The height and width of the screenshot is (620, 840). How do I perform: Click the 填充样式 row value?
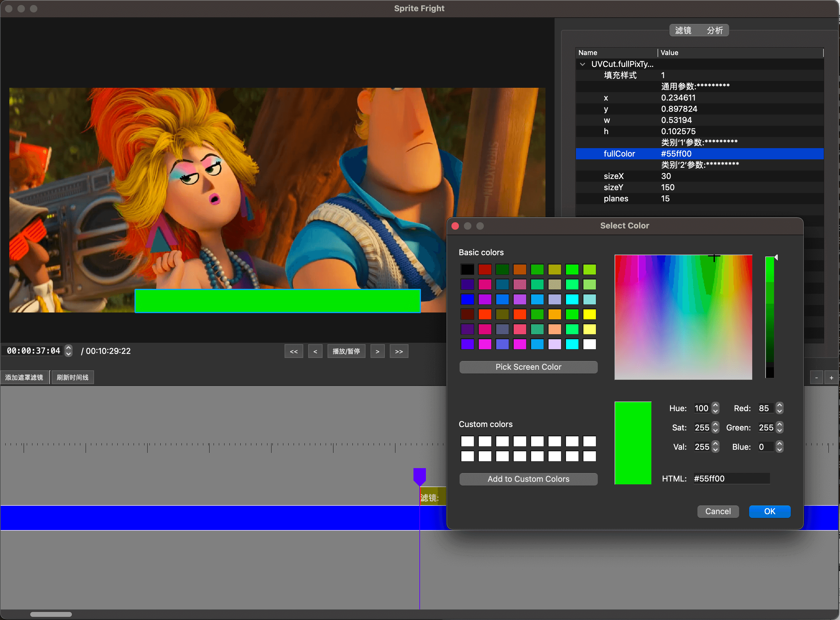[x=663, y=75]
